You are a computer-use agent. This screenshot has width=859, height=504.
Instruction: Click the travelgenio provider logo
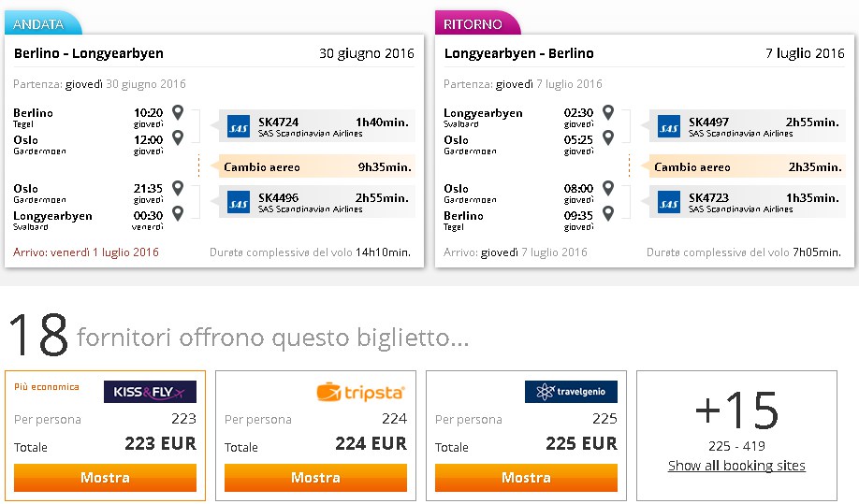(x=571, y=392)
